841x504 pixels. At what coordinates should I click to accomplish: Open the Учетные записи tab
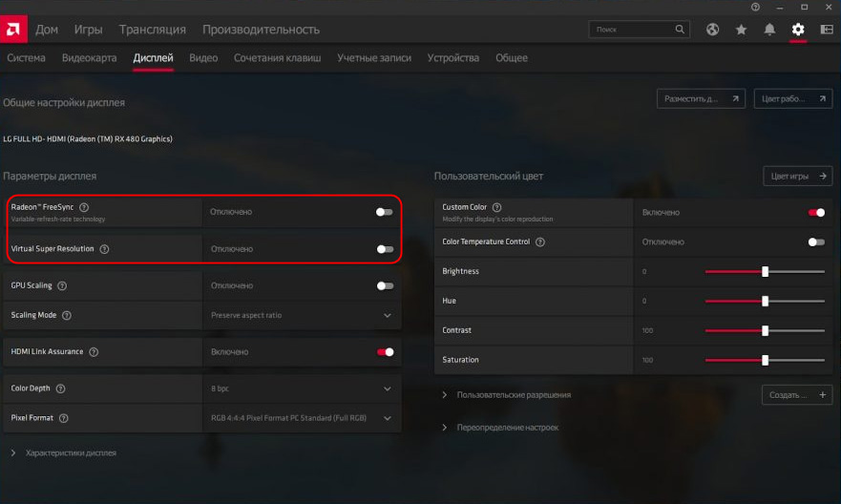(x=374, y=58)
